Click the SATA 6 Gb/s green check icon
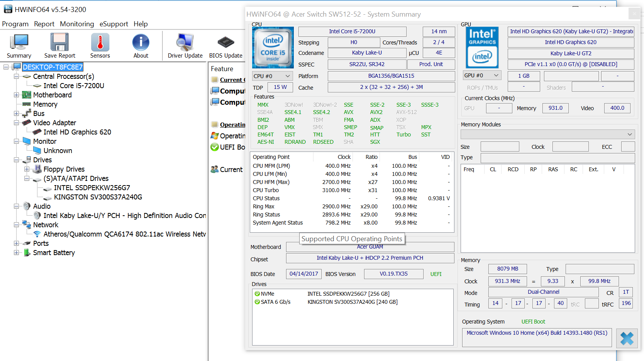644x361 pixels. point(257,302)
